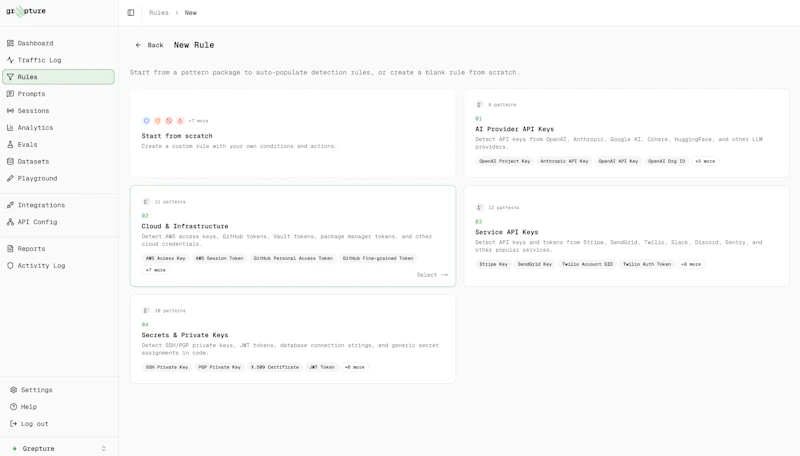800x456 pixels.
Task: Click the Twilio Auth Token tag
Action: [647, 264]
